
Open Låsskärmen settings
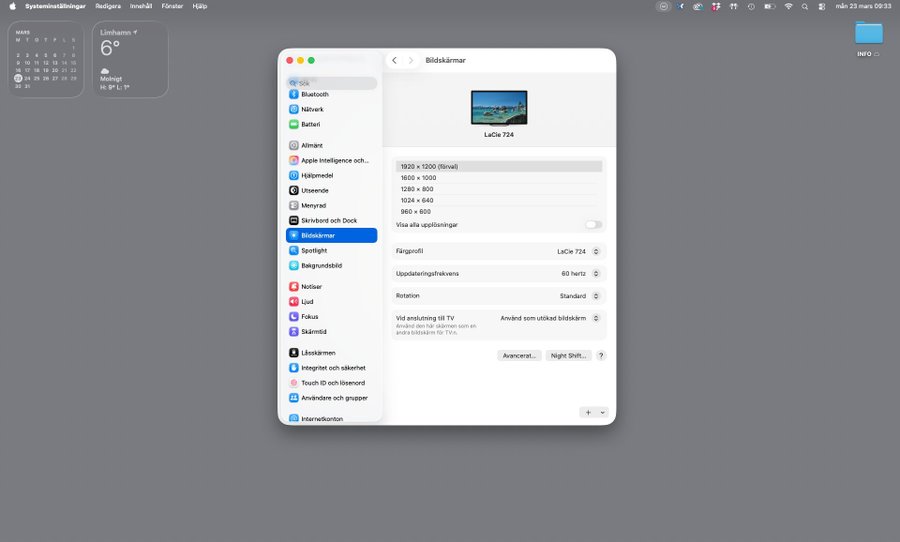click(318, 353)
